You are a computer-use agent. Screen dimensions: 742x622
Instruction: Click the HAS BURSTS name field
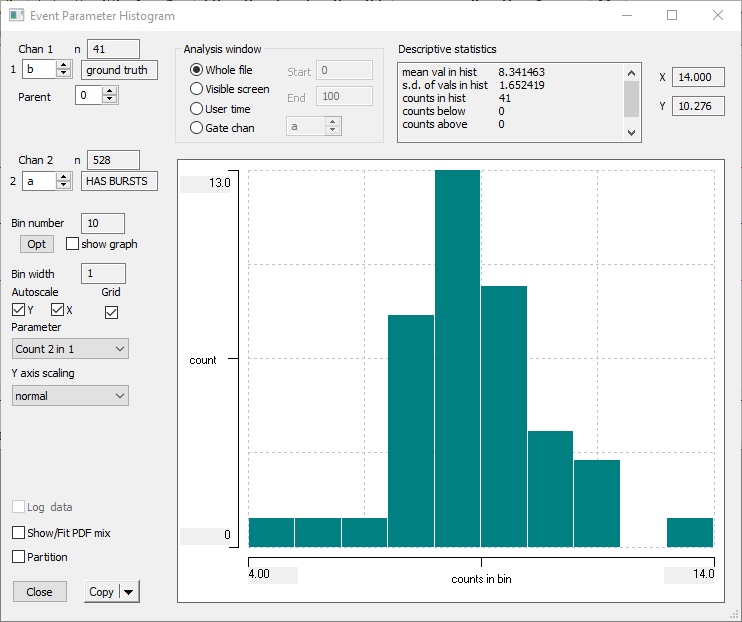click(x=119, y=181)
